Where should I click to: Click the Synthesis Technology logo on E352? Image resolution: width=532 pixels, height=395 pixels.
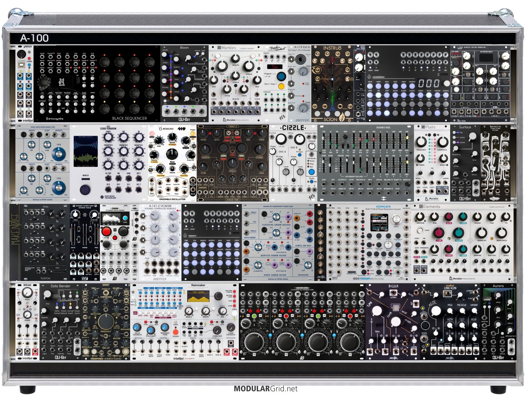coord(108,197)
